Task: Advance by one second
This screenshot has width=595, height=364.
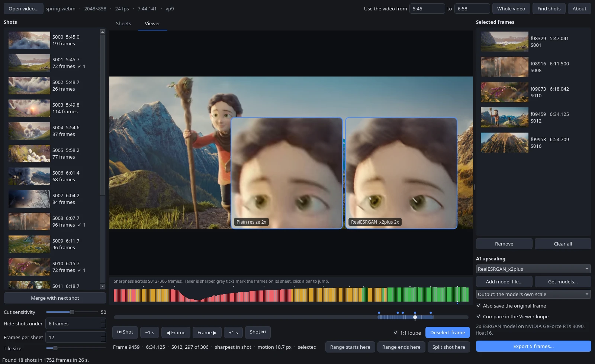Action: point(233,333)
